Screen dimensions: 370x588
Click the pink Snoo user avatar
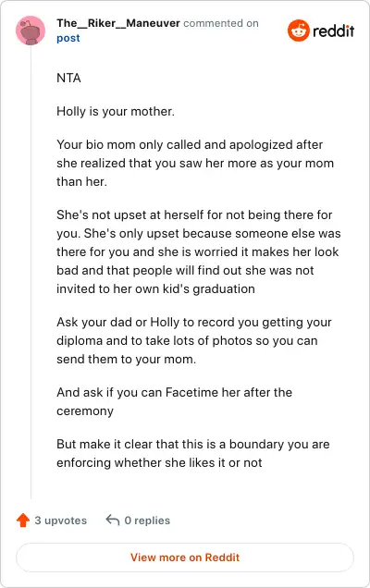point(31,31)
